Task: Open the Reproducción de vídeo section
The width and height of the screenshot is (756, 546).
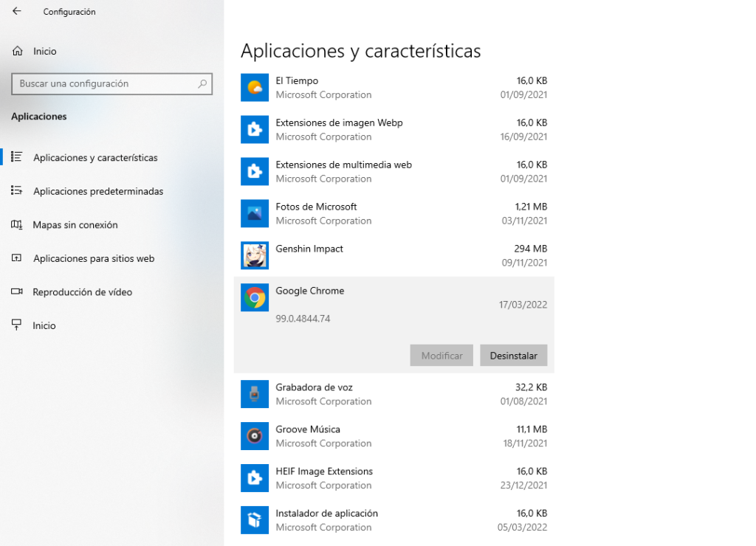Action: point(83,292)
